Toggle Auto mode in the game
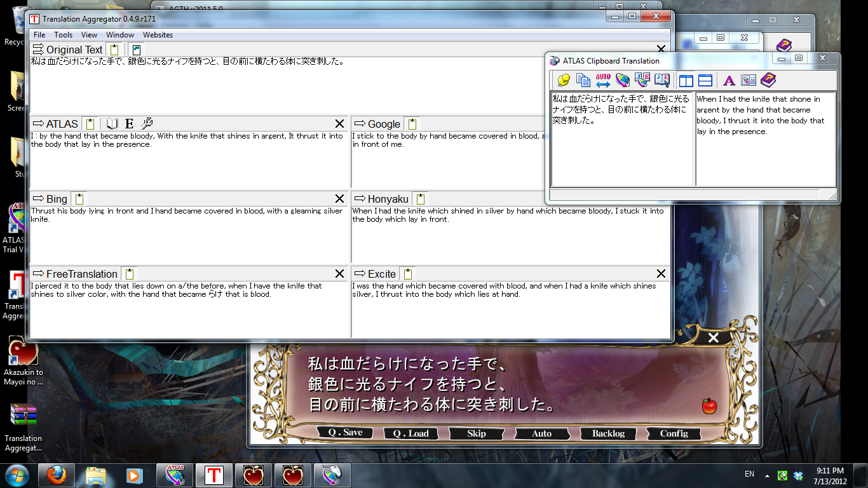The height and width of the screenshot is (488, 868). [x=542, y=433]
